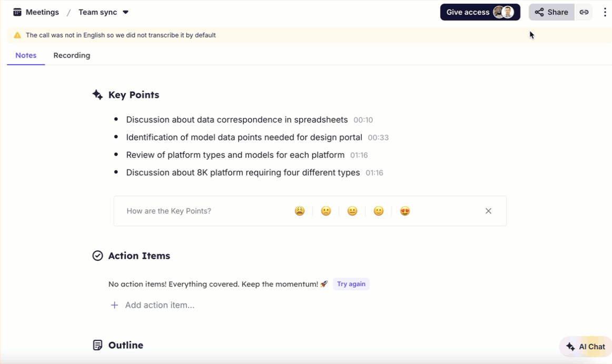The width and height of the screenshot is (612, 364).
Task: Select the platform types review key point
Action: click(235, 155)
